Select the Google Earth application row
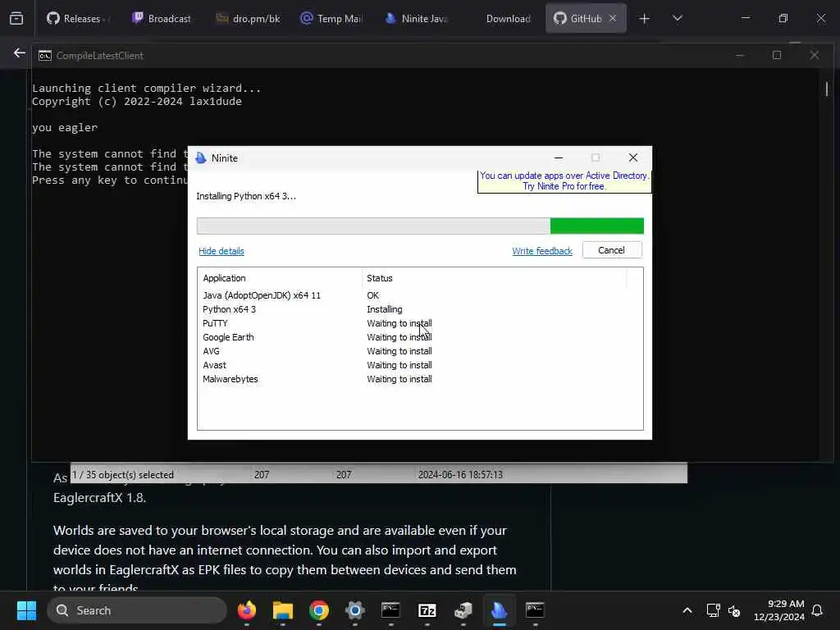The width and height of the screenshot is (840, 630). 420,337
